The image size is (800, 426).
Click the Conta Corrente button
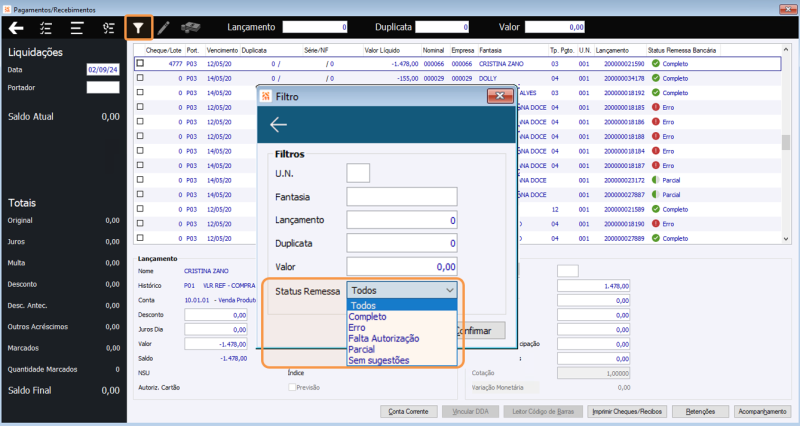coord(408,411)
